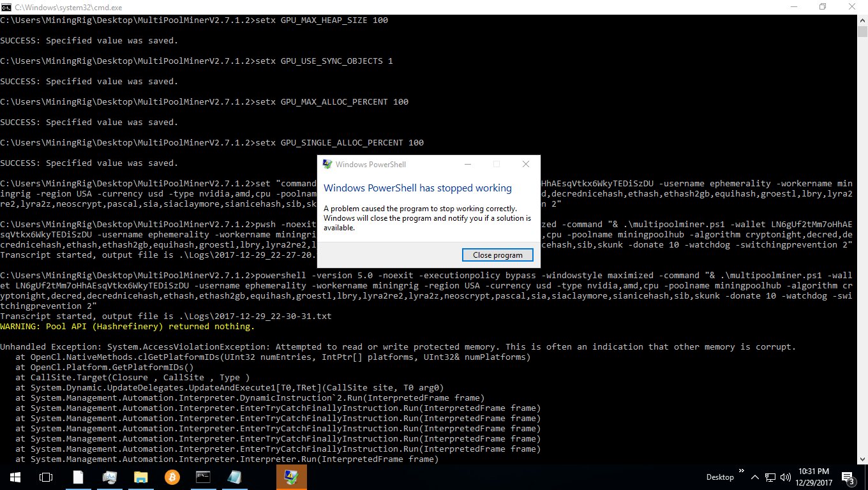Expand the Desktop toolbar double-chevron
This screenshot has height=490, width=868.
[741, 471]
